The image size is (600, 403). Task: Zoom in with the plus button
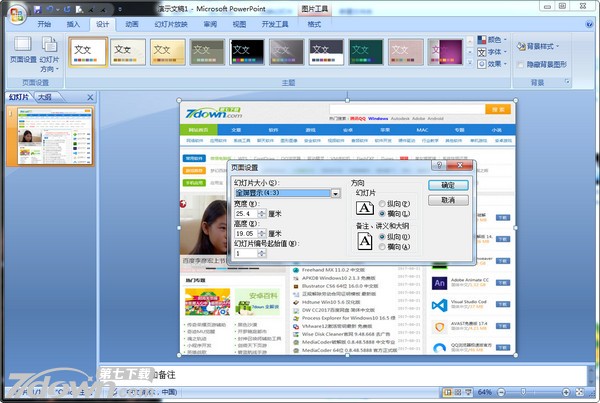tap(566, 392)
